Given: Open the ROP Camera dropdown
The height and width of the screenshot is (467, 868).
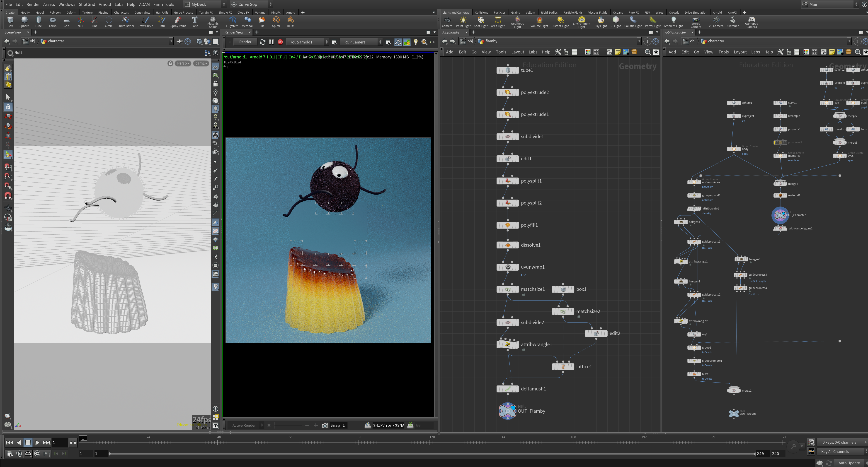Looking at the screenshot, I should [361, 42].
